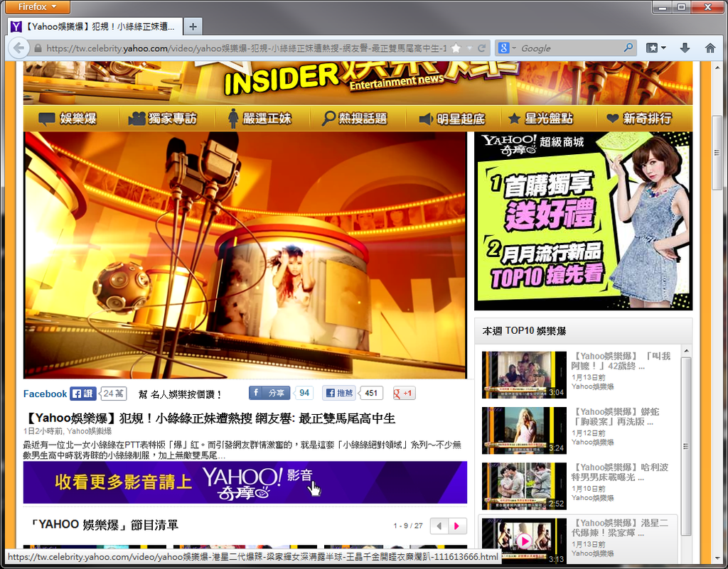The height and width of the screenshot is (569, 728).
Task: Open the 3:24 video thumbnail
Action: pyautogui.click(x=524, y=430)
